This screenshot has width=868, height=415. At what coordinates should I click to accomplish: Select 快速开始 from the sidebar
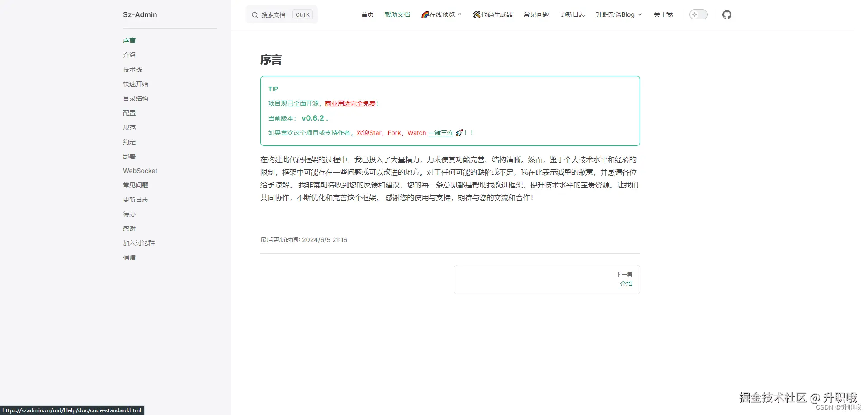(135, 84)
